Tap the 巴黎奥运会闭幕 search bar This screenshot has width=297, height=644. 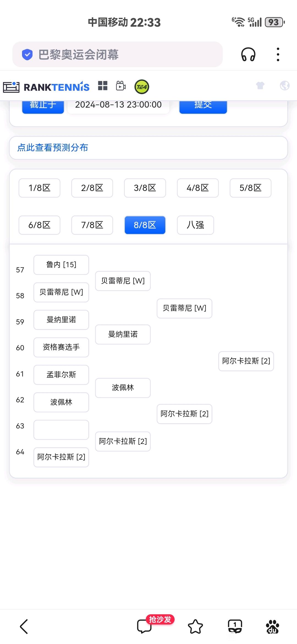pos(117,54)
